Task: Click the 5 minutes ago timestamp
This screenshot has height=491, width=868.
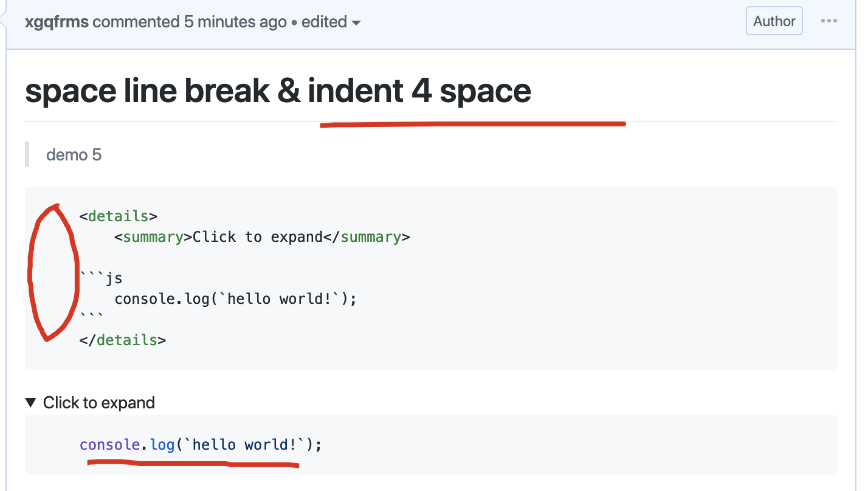Action: coord(236,22)
